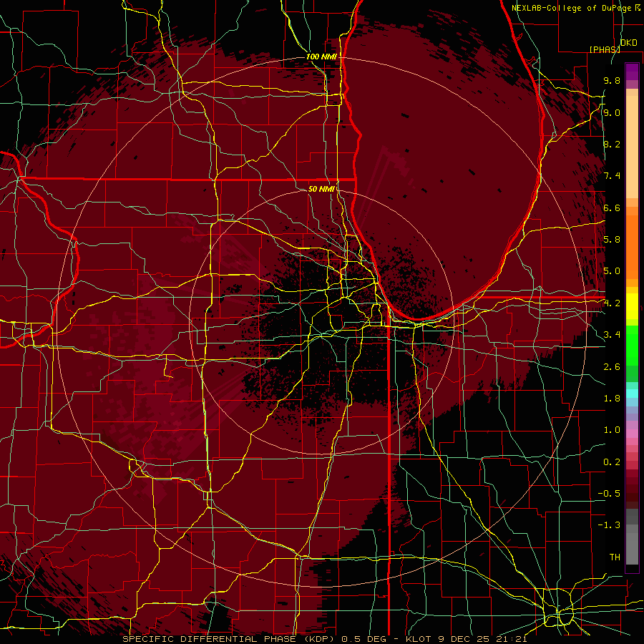Viewport: 644px width, 644px height.
Task: Click the 5.8 scale value
Action: point(612,240)
